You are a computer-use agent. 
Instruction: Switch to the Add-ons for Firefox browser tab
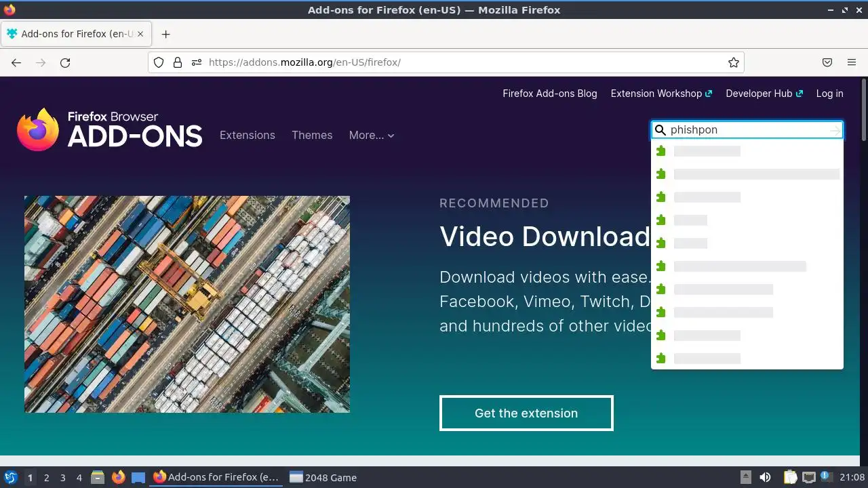tap(76, 34)
